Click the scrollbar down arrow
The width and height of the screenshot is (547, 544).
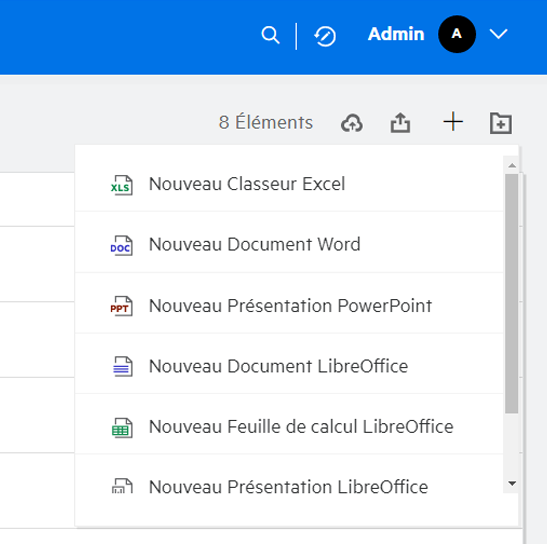coord(512,483)
